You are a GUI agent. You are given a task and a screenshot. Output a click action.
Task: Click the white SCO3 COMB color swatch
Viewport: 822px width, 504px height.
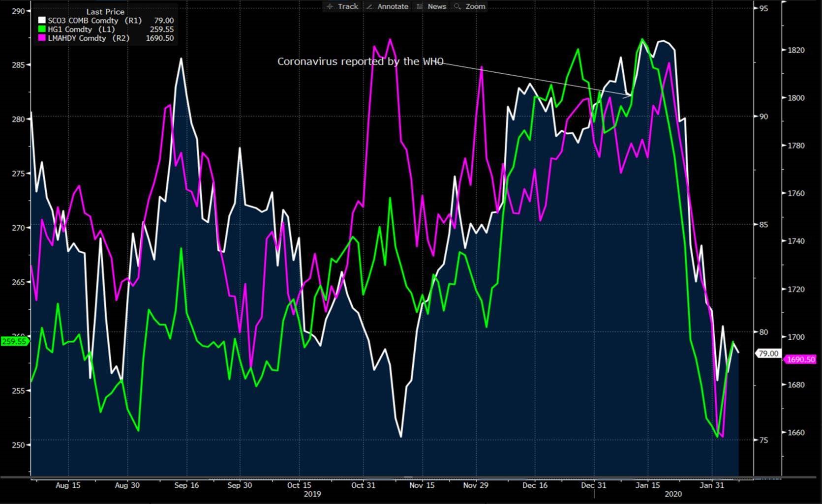42,21
